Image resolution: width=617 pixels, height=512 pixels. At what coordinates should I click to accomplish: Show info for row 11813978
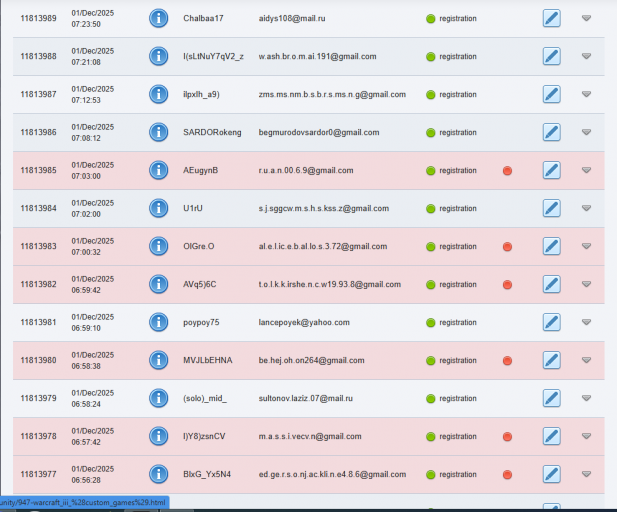(x=159, y=436)
